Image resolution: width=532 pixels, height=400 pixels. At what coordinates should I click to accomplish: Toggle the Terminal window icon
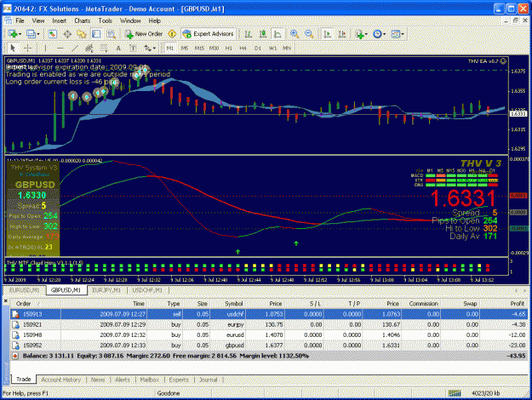[x=96, y=34]
